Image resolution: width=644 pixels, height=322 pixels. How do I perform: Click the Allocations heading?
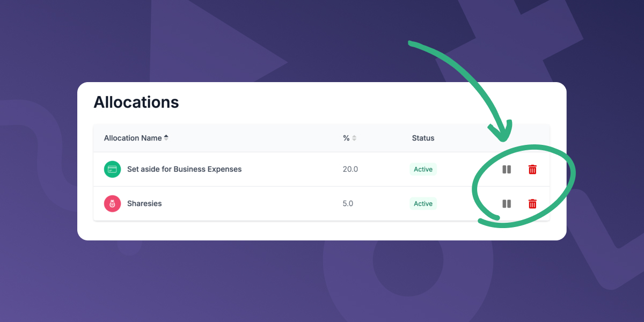(x=136, y=102)
